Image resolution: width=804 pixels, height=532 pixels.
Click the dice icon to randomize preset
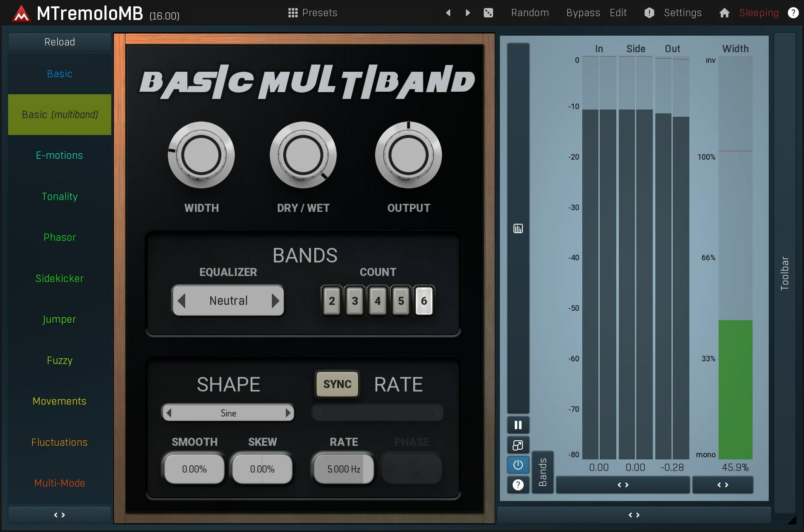(x=488, y=13)
